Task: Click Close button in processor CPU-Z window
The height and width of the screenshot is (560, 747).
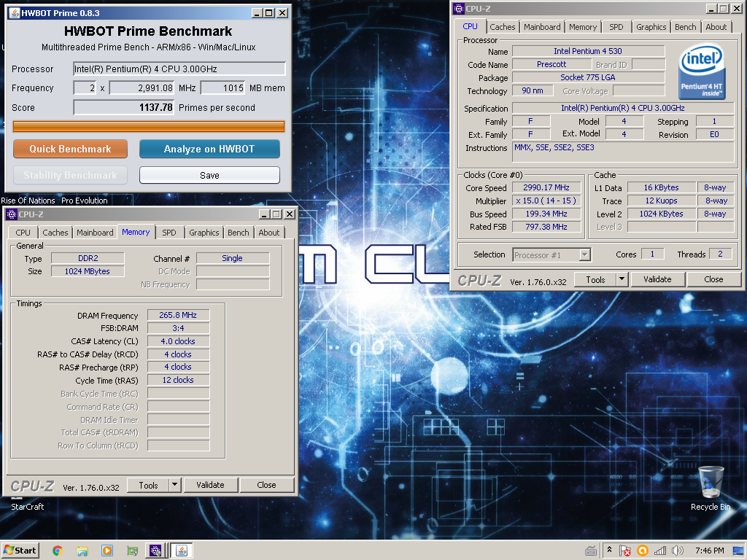Action: click(713, 279)
